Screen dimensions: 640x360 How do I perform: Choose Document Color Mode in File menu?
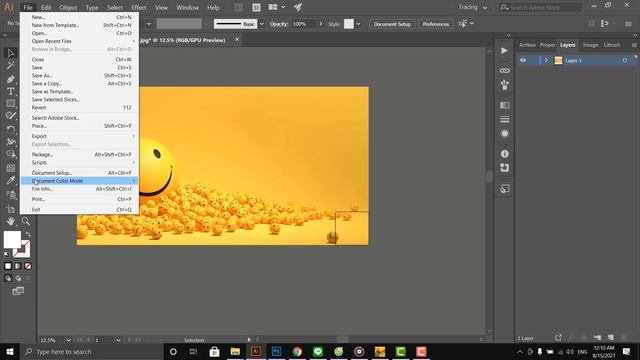click(x=80, y=181)
